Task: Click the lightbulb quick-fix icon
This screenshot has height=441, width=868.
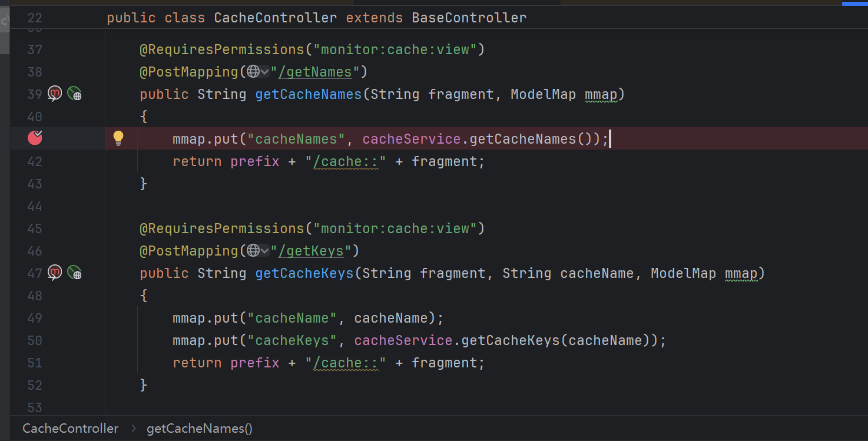Action: (x=118, y=138)
